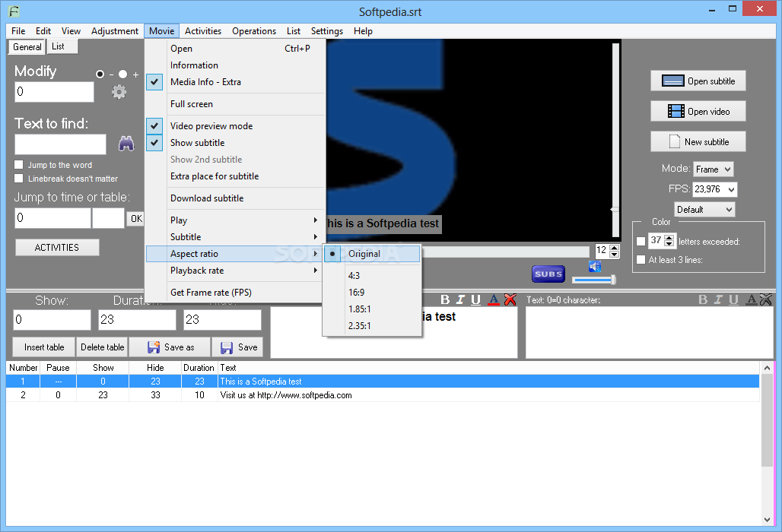This screenshot has width=782, height=532.
Task: Mute audio with the speaker icon
Action: coord(594,267)
